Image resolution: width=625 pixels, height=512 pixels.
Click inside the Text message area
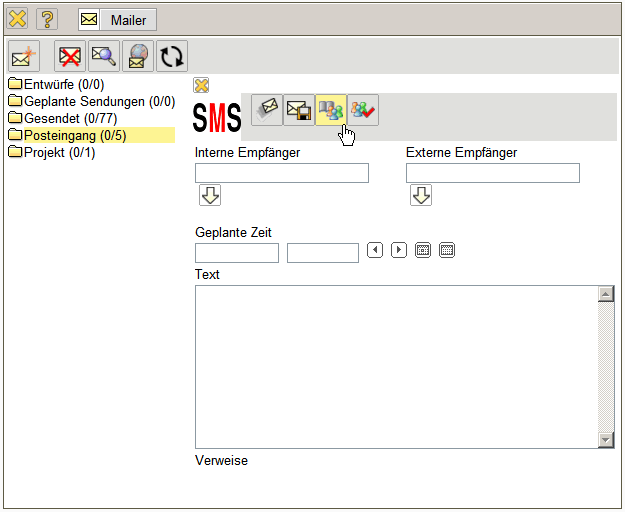[397, 367]
